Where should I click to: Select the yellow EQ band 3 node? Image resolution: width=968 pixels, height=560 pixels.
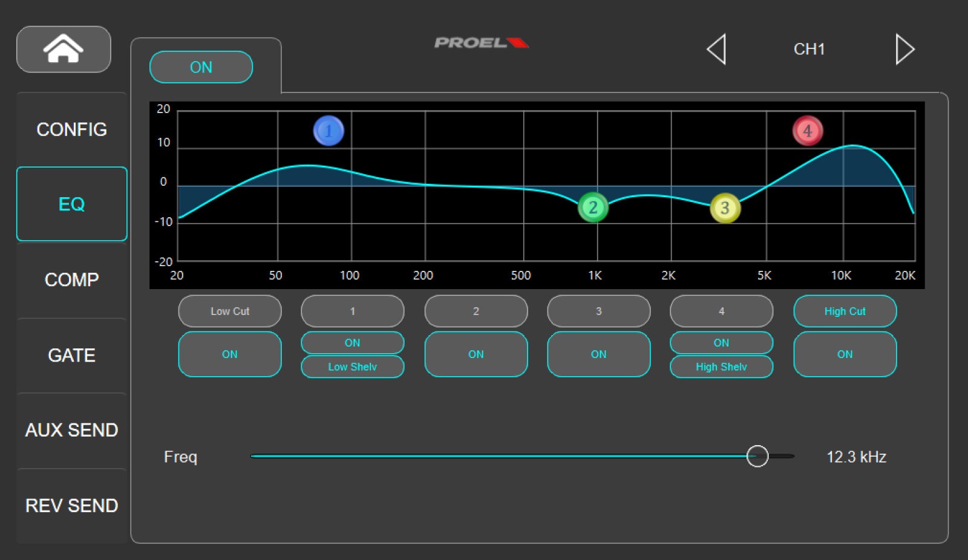coord(725,208)
